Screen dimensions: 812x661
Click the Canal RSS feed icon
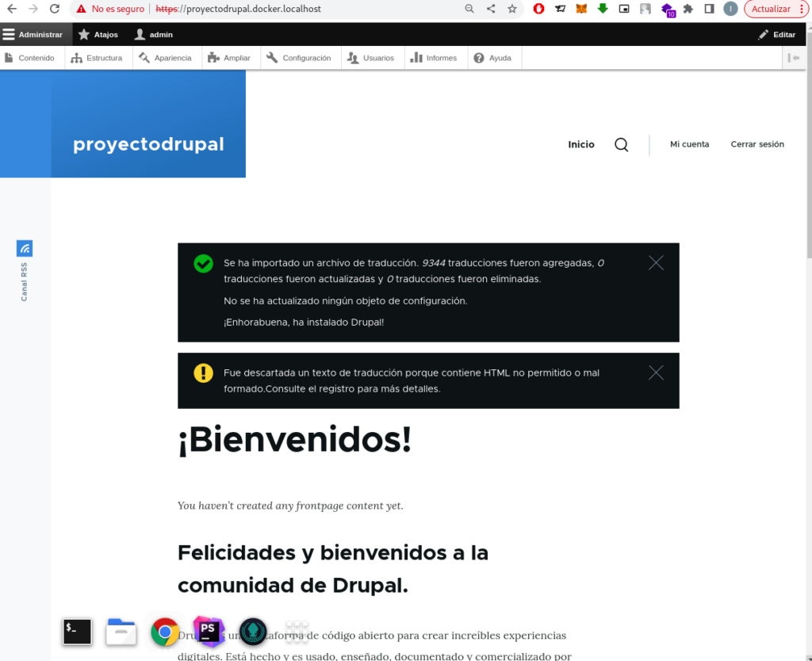25,248
